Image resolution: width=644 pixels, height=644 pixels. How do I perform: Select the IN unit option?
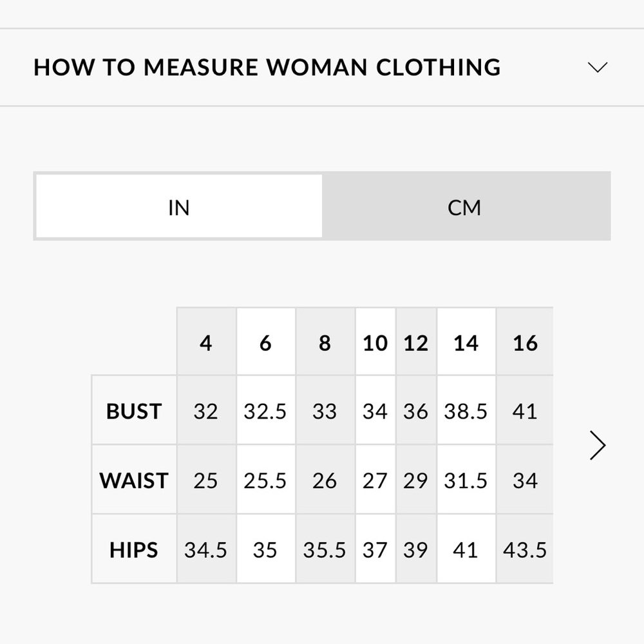coord(179,207)
